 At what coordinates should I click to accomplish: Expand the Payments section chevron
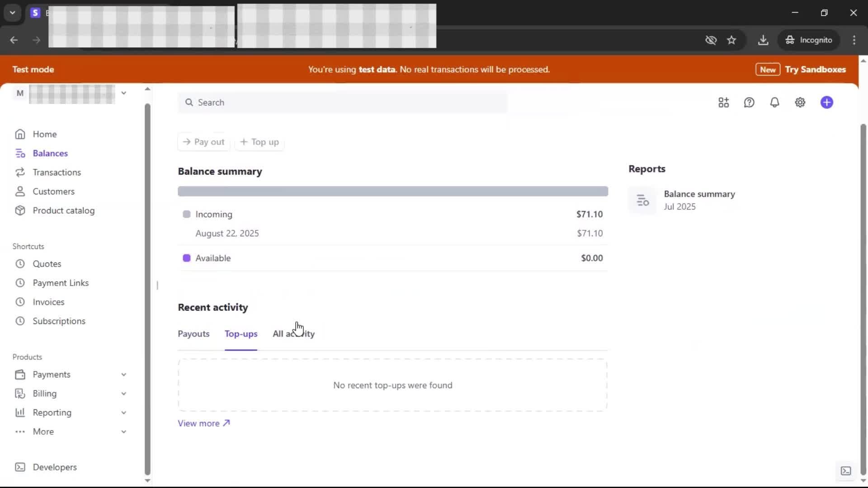(x=123, y=375)
